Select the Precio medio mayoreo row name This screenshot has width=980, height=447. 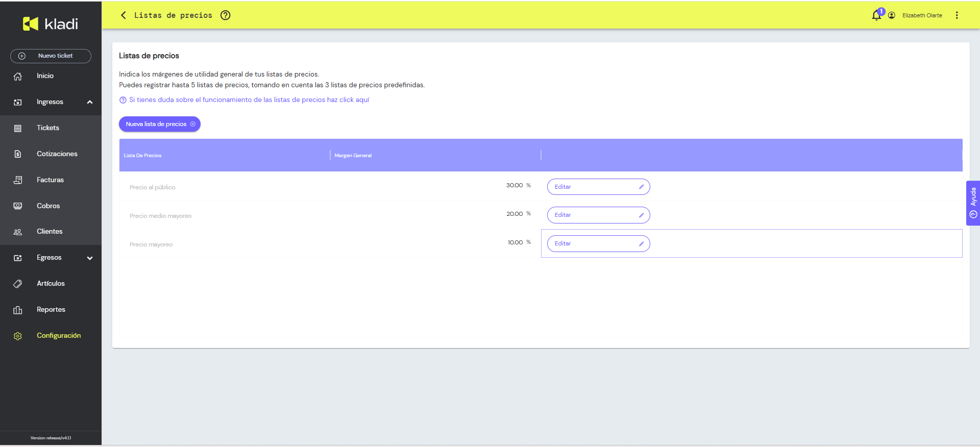(x=160, y=216)
